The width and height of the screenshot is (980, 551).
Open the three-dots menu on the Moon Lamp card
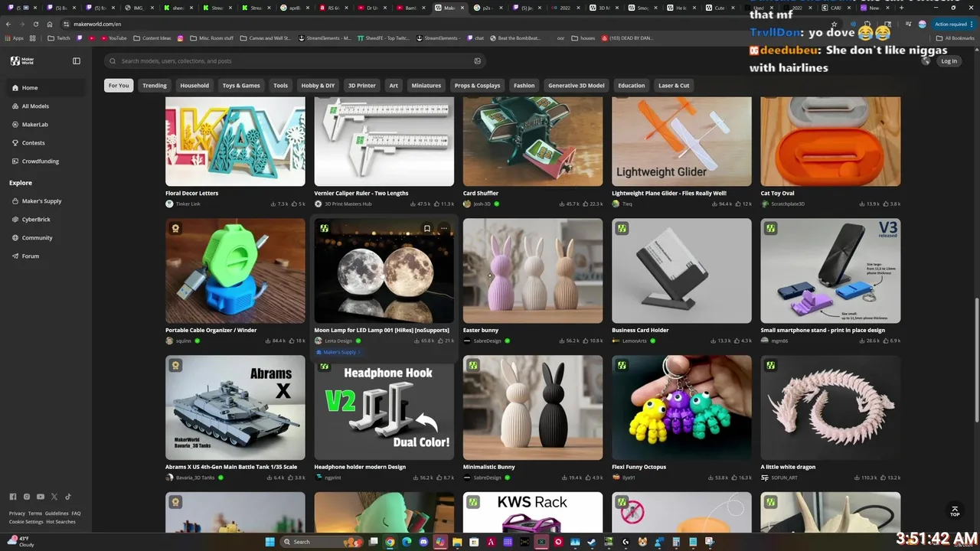pos(444,228)
